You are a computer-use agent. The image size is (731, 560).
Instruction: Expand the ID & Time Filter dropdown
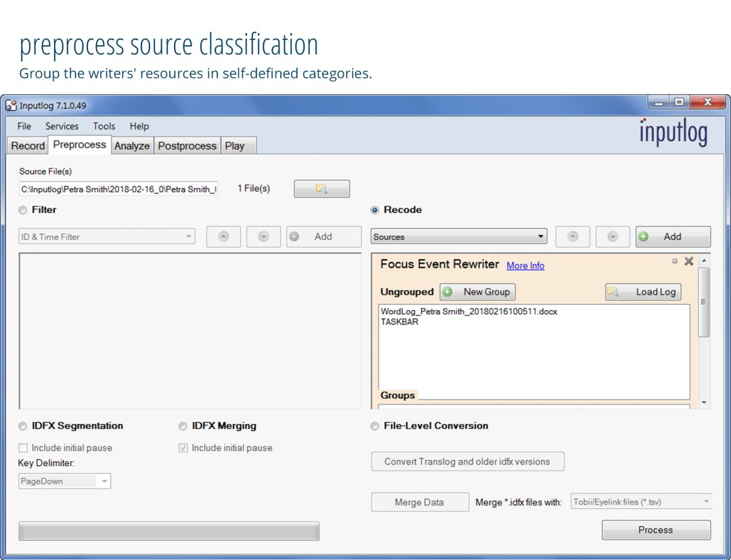[x=106, y=237]
